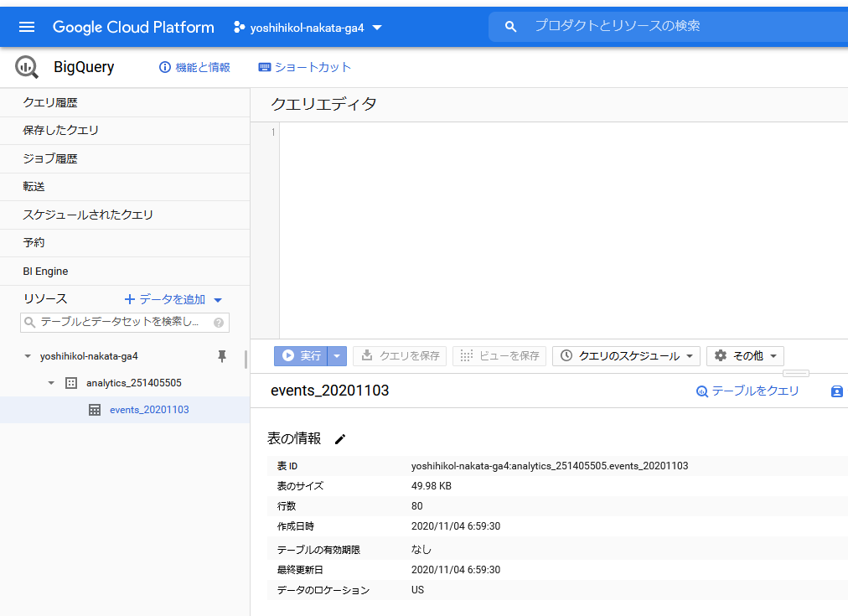Click the 最終更新日 timestamp value

tap(455, 570)
